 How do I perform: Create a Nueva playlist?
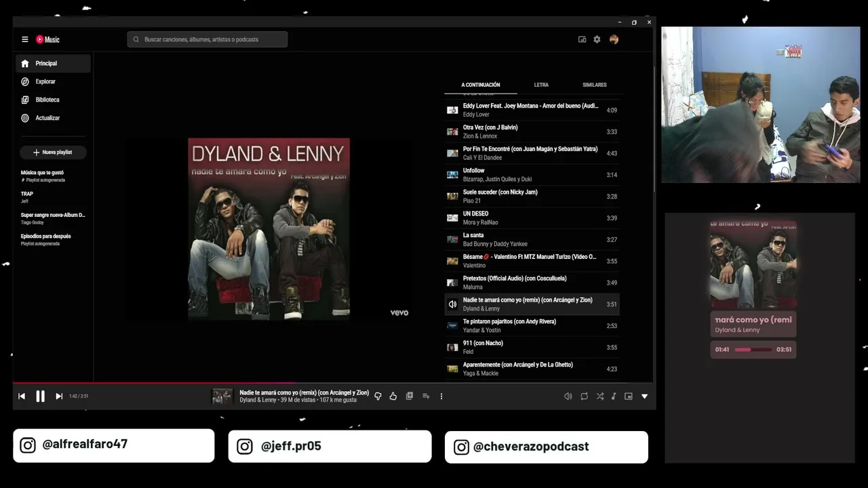[53, 152]
